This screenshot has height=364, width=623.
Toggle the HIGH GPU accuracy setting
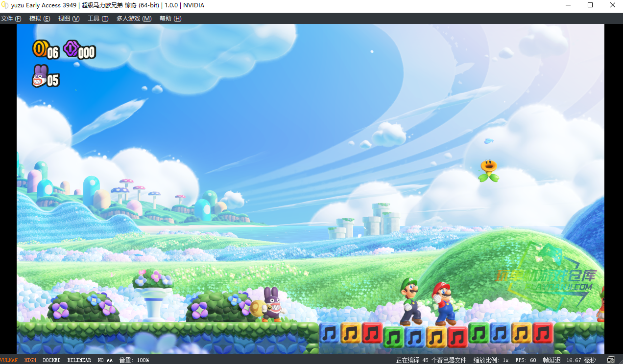point(30,360)
